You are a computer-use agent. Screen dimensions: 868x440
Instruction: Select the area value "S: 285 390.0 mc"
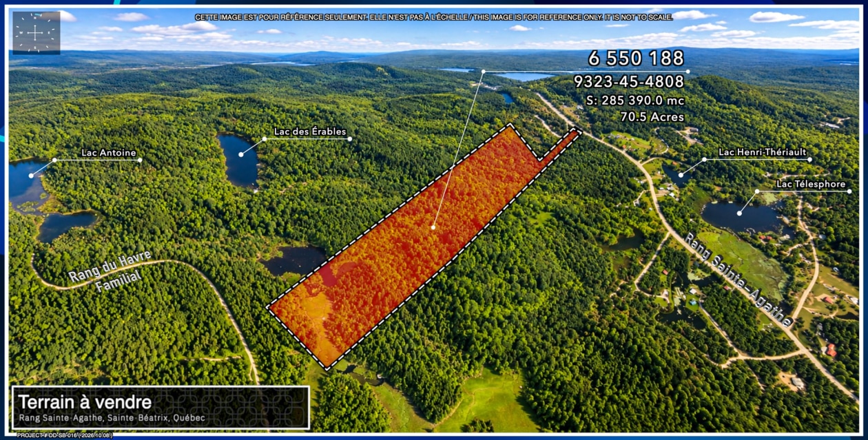coord(635,100)
